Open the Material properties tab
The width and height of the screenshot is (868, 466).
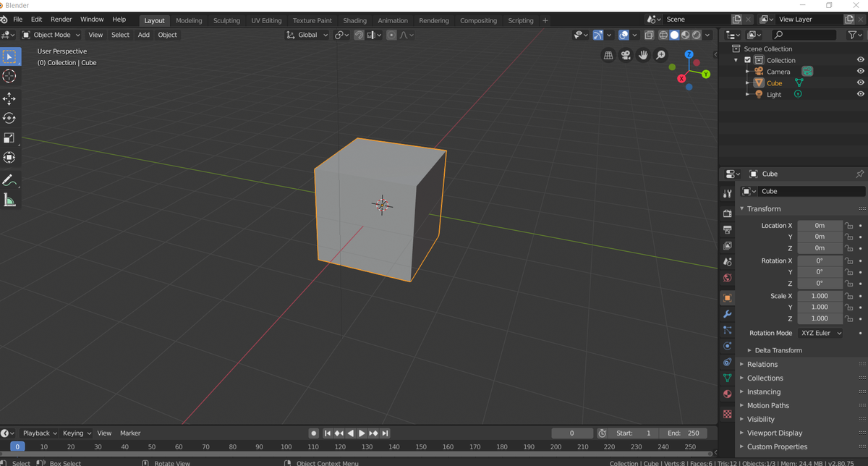[x=728, y=394]
